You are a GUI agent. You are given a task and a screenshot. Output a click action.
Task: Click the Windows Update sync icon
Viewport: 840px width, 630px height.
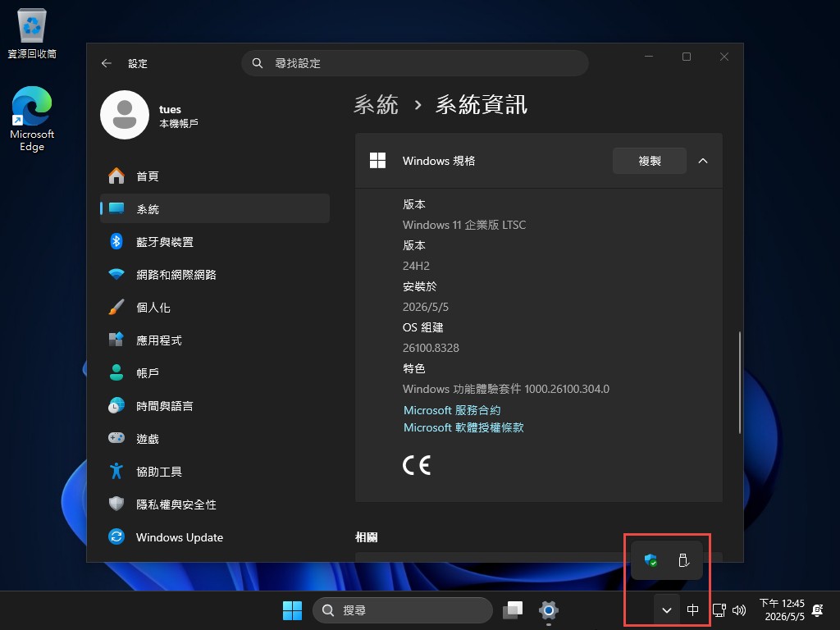[116, 536]
